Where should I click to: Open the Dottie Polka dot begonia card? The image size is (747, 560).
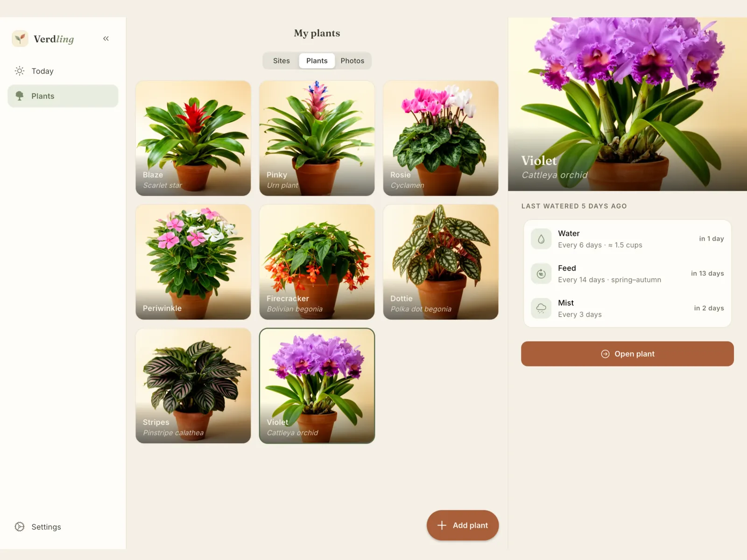pyautogui.click(x=441, y=262)
